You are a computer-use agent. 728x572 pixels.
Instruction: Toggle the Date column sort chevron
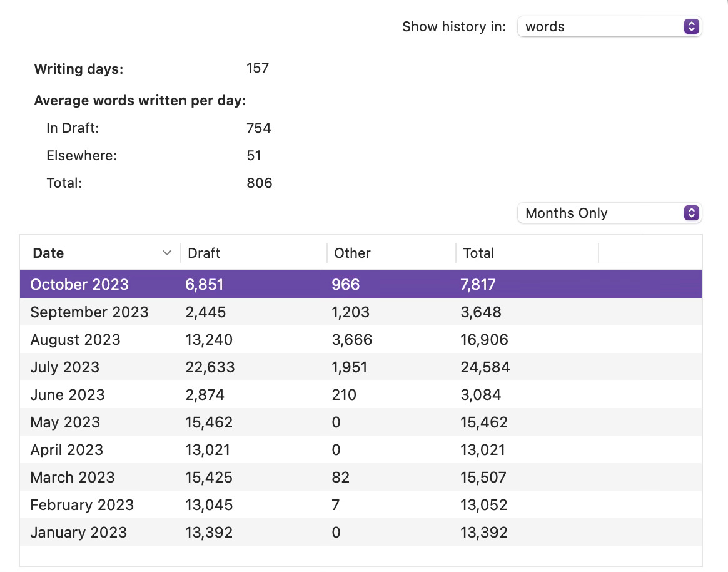coord(167,253)
